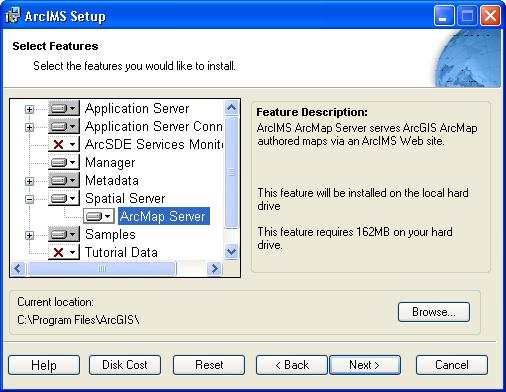Open the Metadata feature drive icon
Image resolution: width=506 pixels, height=392 pixels.
(64, 180)
